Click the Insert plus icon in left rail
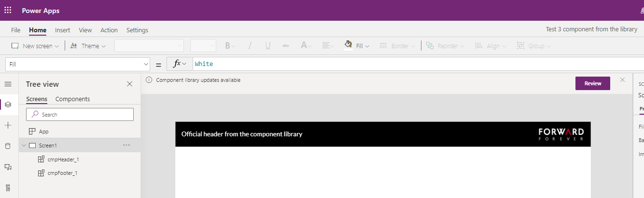 coord(8,125)
